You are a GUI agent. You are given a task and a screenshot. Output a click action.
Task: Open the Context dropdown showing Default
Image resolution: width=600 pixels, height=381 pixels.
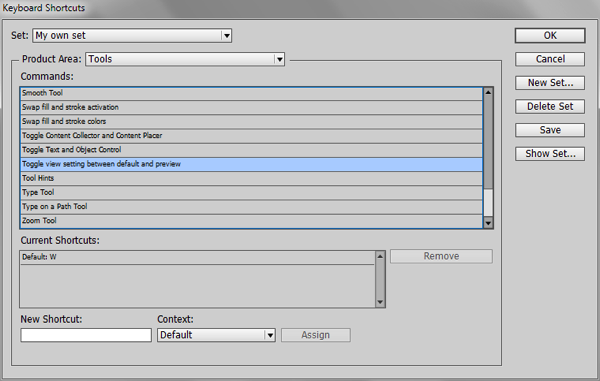tap(216, 335)
